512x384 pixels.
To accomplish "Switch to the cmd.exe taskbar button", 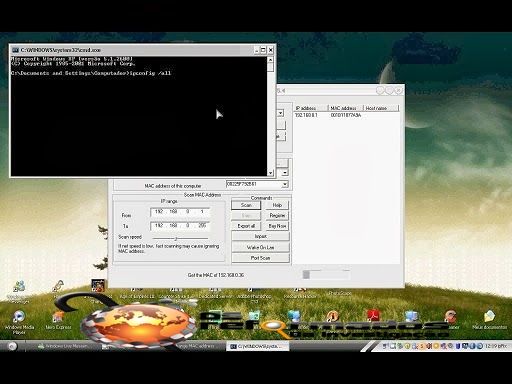I will pos(257,346).
